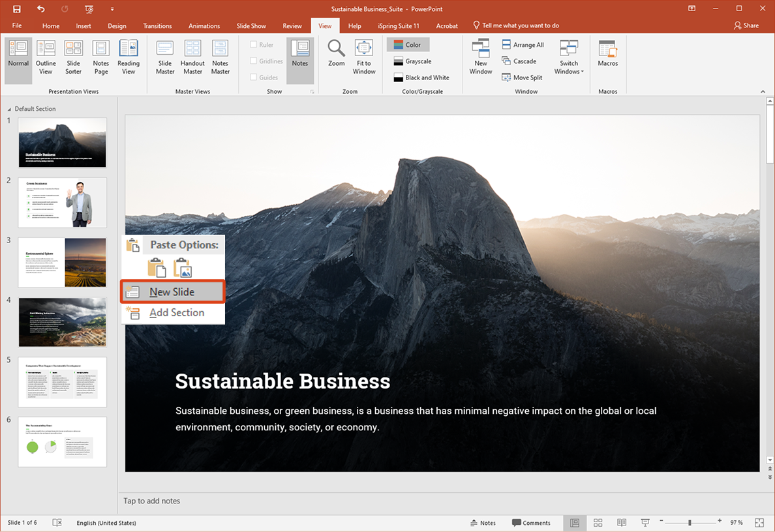This screenshot has height=532, width=775.
Task: Expand the Default Section in the slide panel
Action: [x=10, y=108]
